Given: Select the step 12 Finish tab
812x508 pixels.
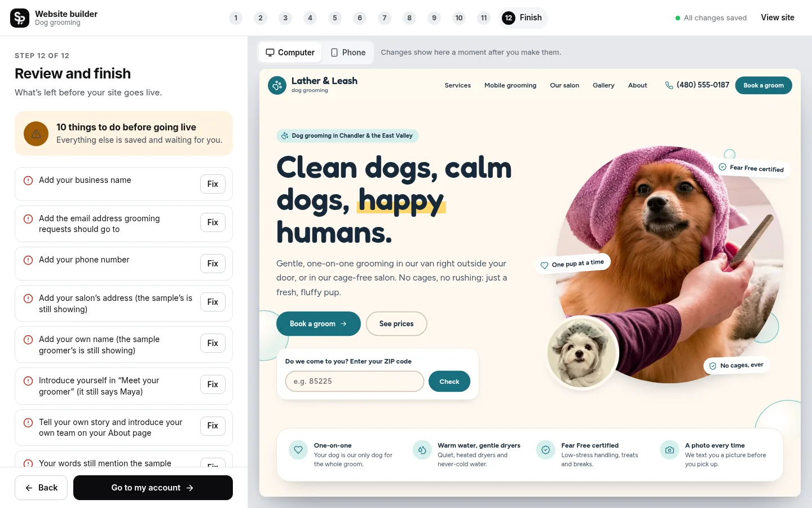Looking at the screenshot, I should pyautogui.click(x=523, y=18).
